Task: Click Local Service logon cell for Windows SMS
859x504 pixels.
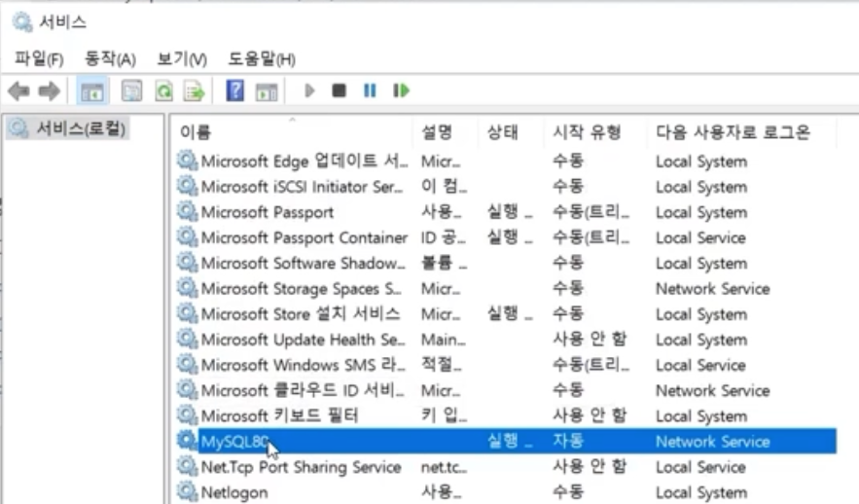Action: 700,366
